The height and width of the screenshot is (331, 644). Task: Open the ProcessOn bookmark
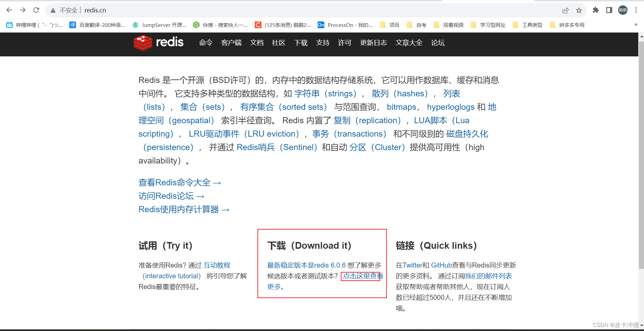click(x=345, y=25)
